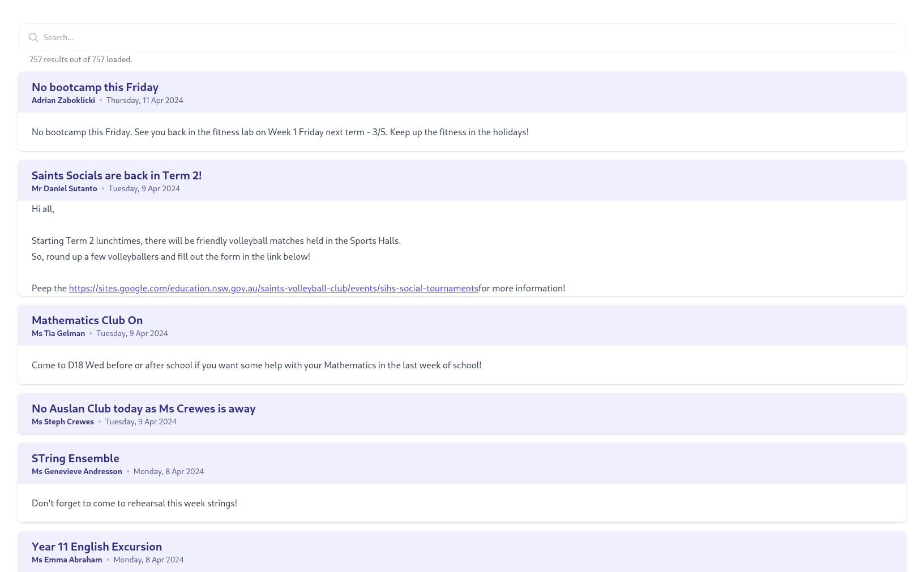Click the strings rehearsal reminder text
924x572 pixels.
pos(134,504)
